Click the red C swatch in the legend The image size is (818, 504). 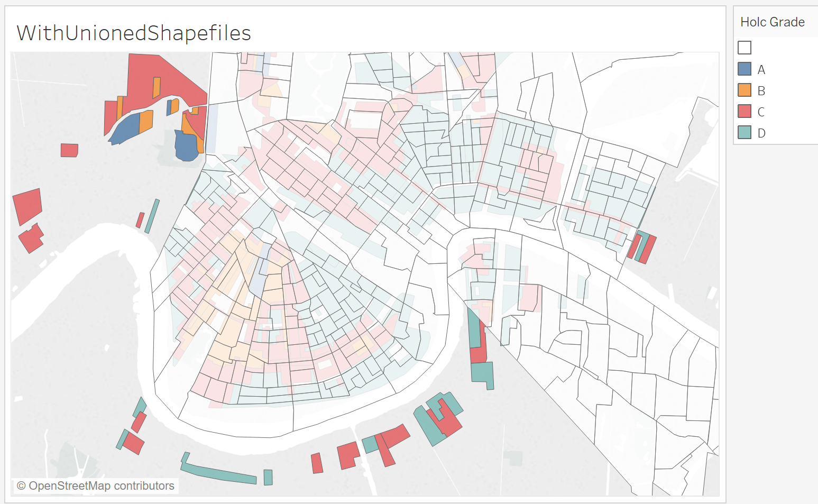click(x=744, y=111)
